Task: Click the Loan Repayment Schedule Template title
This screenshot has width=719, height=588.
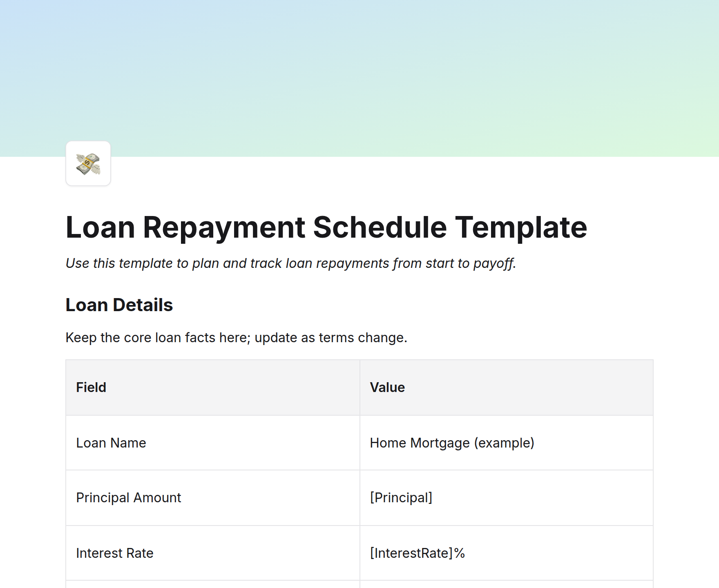Action: pos(326,227)
